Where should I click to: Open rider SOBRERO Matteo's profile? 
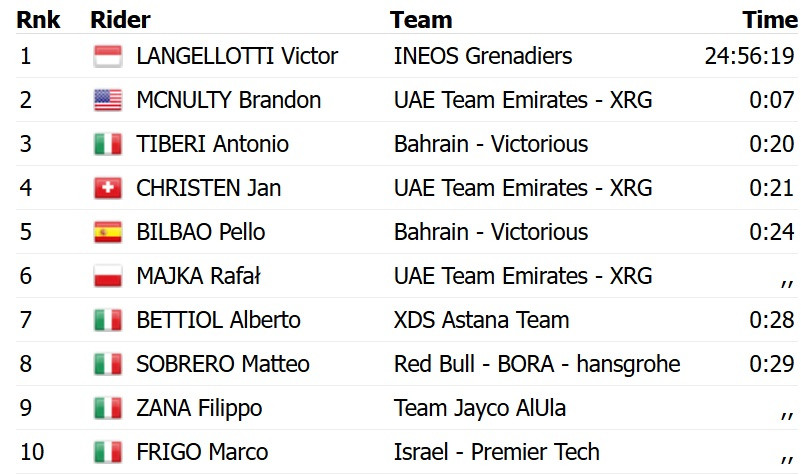pyautogui.click(x=222, y=364)
